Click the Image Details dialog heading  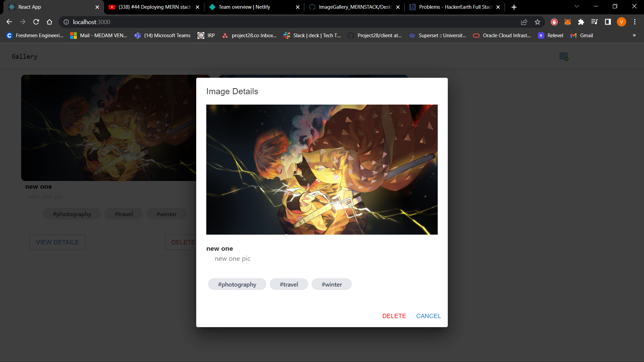(x=232, y=91)
